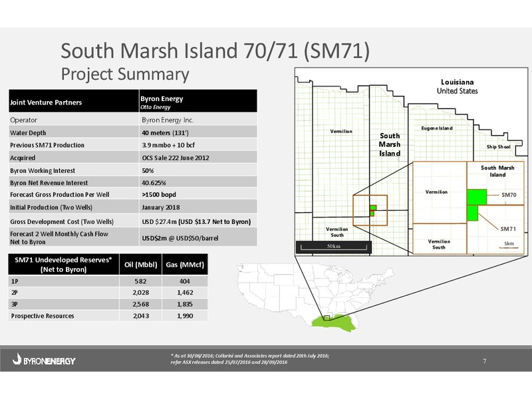Select the 3P oil value '2,568'
The width and height of the screenshot is (532, 399).
click(141, 305)
